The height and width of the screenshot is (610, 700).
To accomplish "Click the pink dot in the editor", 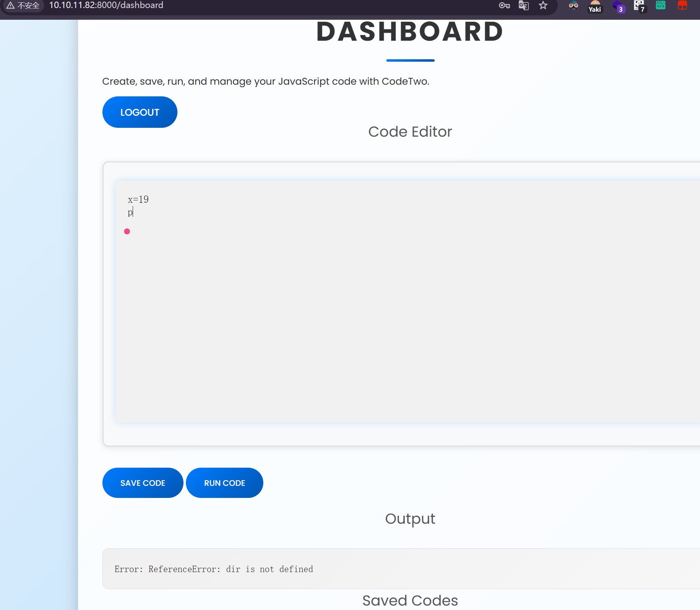I will point(127,231).
